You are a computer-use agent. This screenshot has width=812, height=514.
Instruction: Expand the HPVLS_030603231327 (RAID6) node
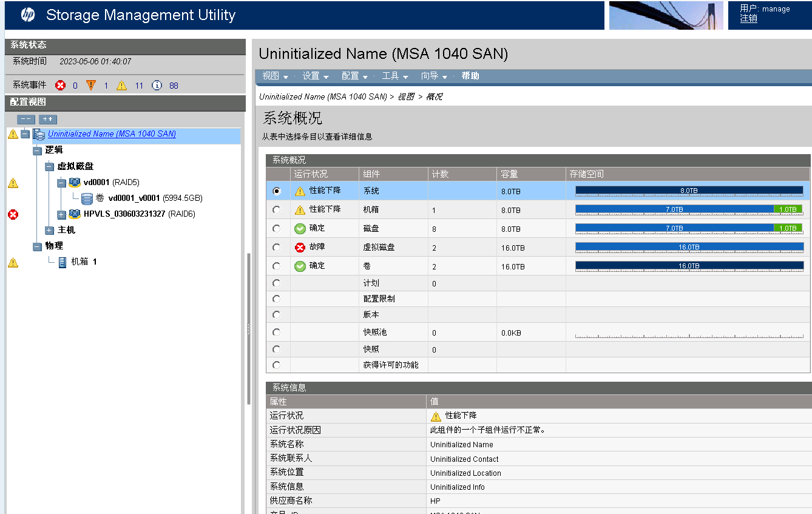(61, 214)
